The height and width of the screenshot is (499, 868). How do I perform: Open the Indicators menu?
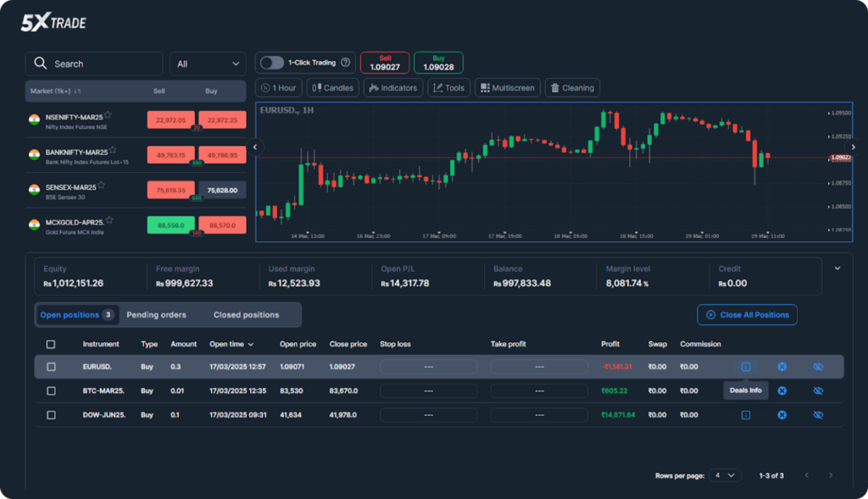pyautogui.click(x=392, y=88)
